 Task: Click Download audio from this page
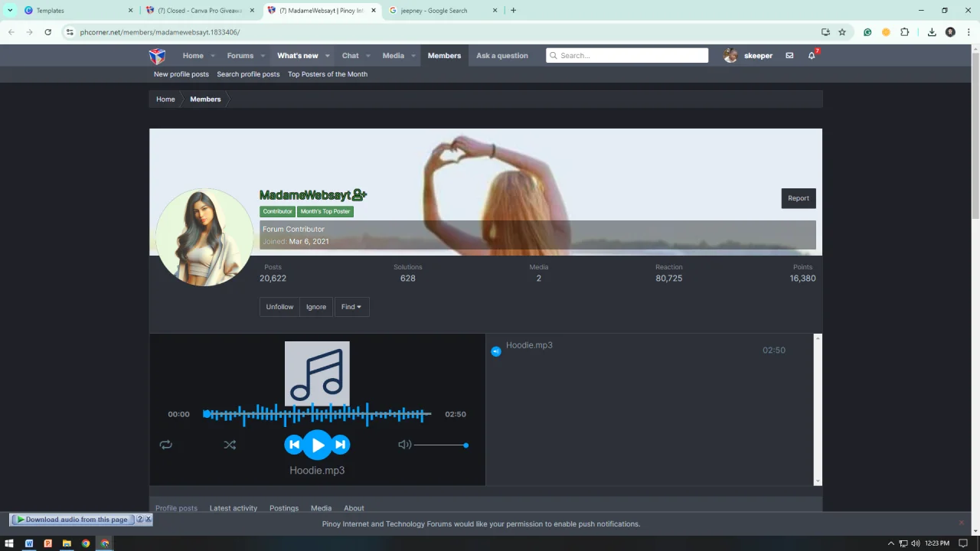[x=73, y=520]
